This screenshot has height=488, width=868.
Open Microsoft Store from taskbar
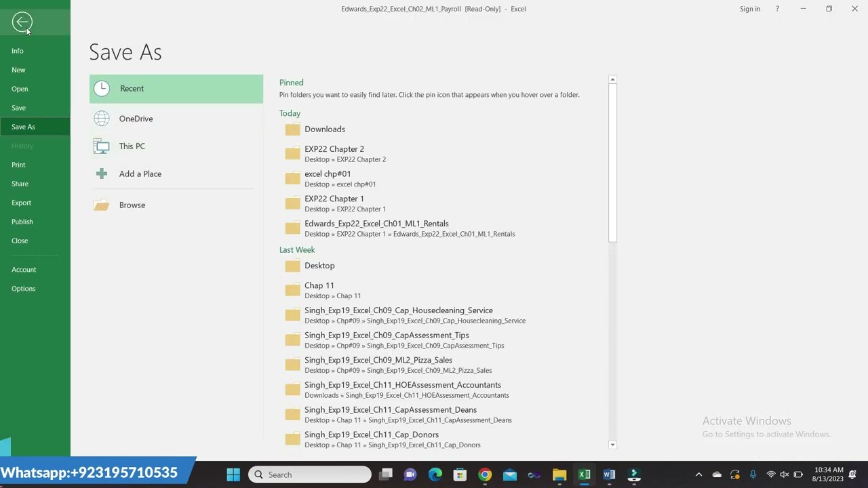pos(460,474)
